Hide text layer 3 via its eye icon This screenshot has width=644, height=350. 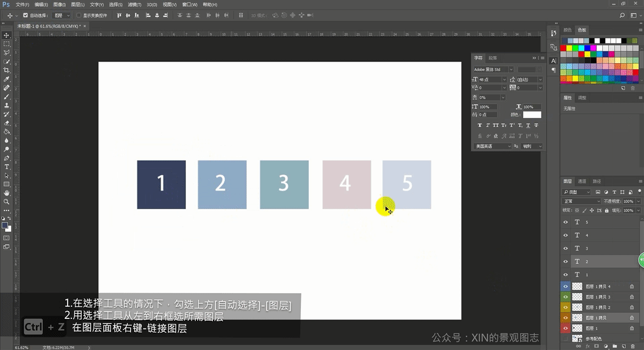(566, 248)
